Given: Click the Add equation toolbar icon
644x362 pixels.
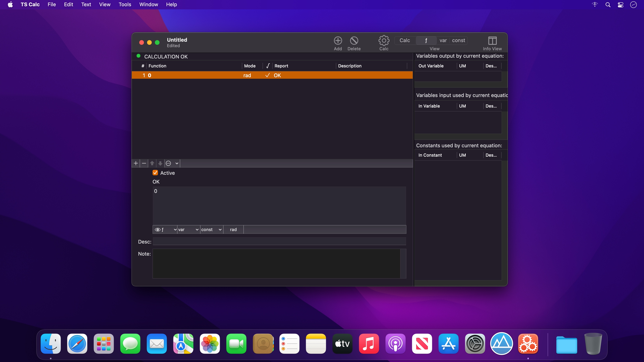Looking at the screenshot, I should (338, 41).
